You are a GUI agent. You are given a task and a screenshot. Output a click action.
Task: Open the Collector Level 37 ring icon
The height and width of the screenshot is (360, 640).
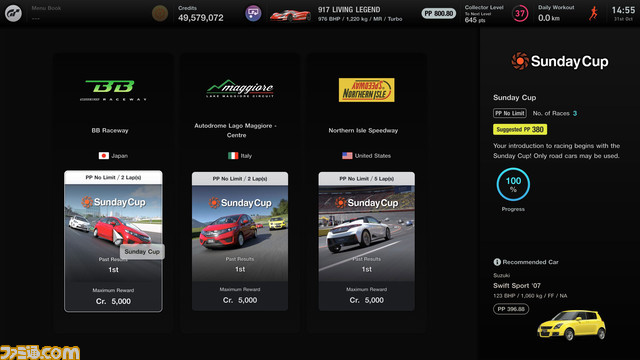point(520,13)
